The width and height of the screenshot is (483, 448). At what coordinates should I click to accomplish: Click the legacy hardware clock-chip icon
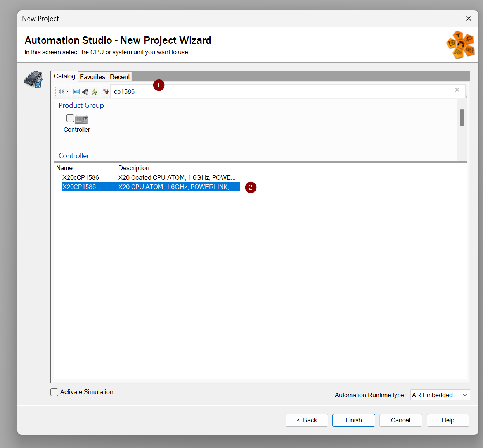85,92
